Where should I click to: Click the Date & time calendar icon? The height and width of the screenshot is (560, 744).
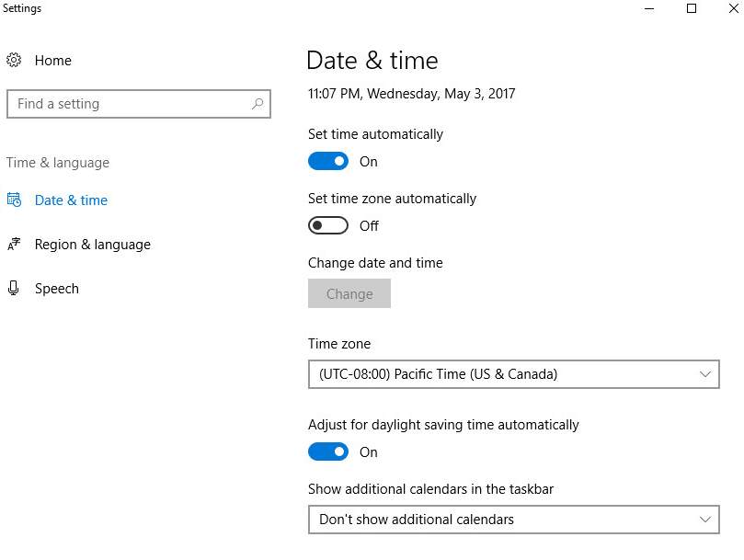[x=14, y=200]
